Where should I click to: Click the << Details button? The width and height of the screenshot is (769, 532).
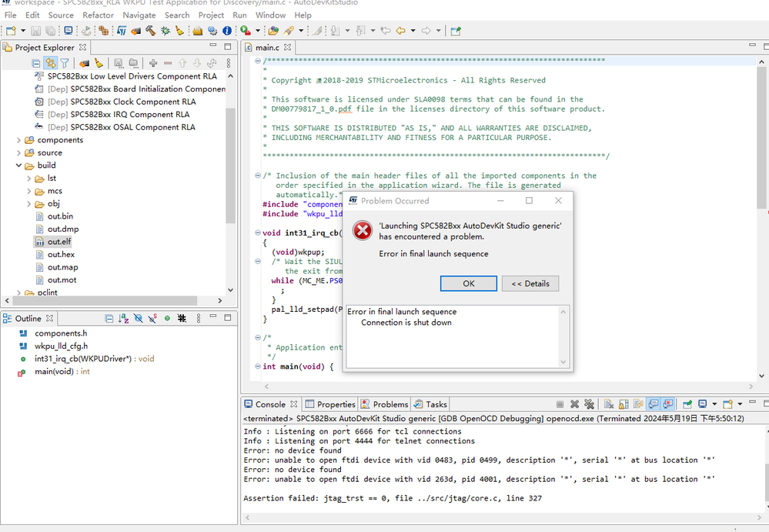[530, 284]
